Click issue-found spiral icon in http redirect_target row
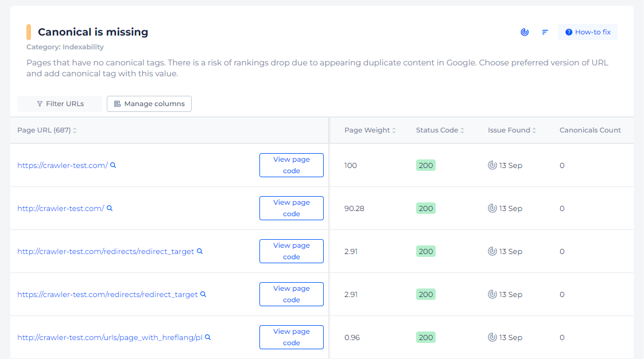 click(492, 252)
